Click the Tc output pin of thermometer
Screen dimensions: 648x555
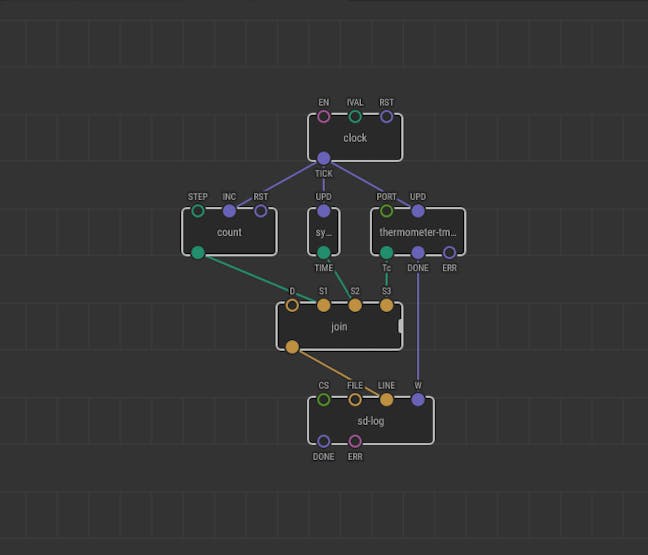click(x=386, y=252)
